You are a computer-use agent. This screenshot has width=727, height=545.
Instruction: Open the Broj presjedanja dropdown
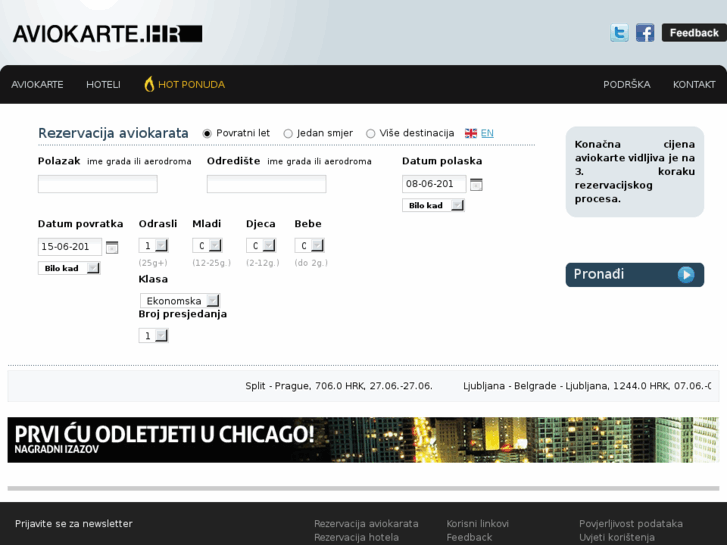[153, 335]
